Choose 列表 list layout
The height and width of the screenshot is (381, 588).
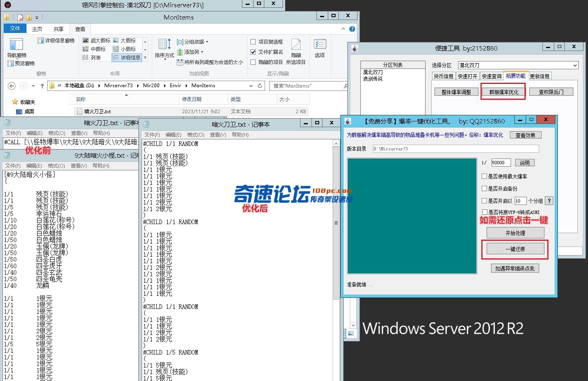[92, 57]
